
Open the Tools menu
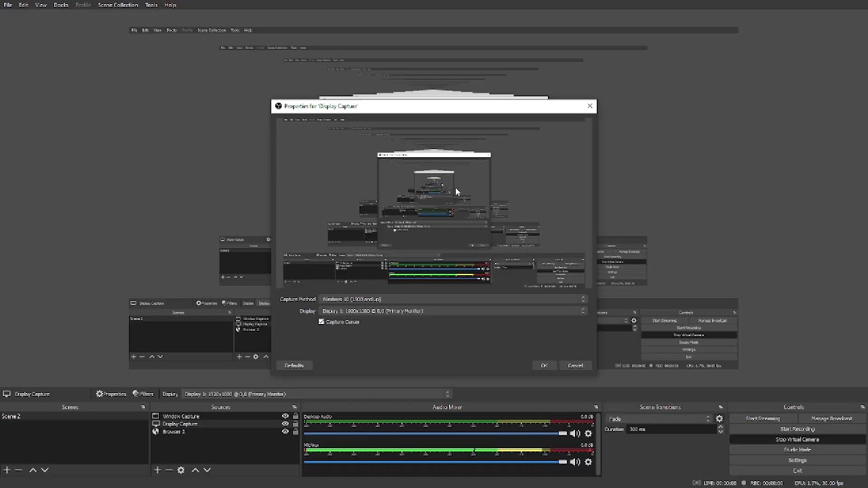[x=151, y=5]
